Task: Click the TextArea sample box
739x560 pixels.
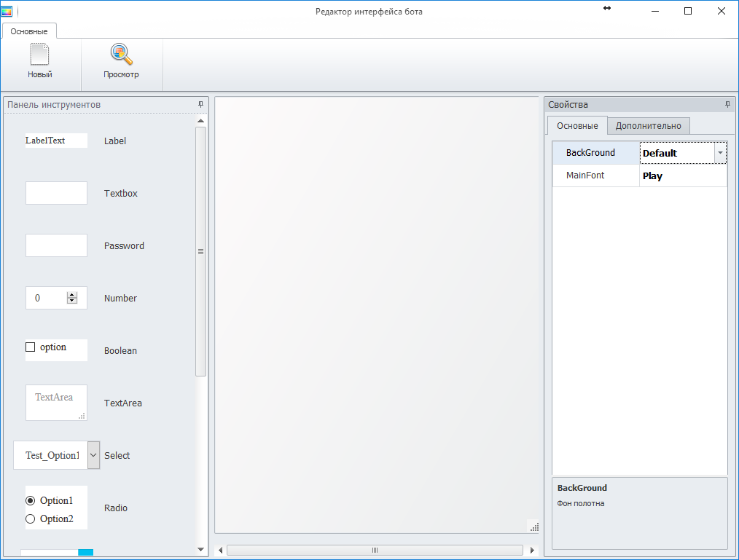Action: click(56, 403)
